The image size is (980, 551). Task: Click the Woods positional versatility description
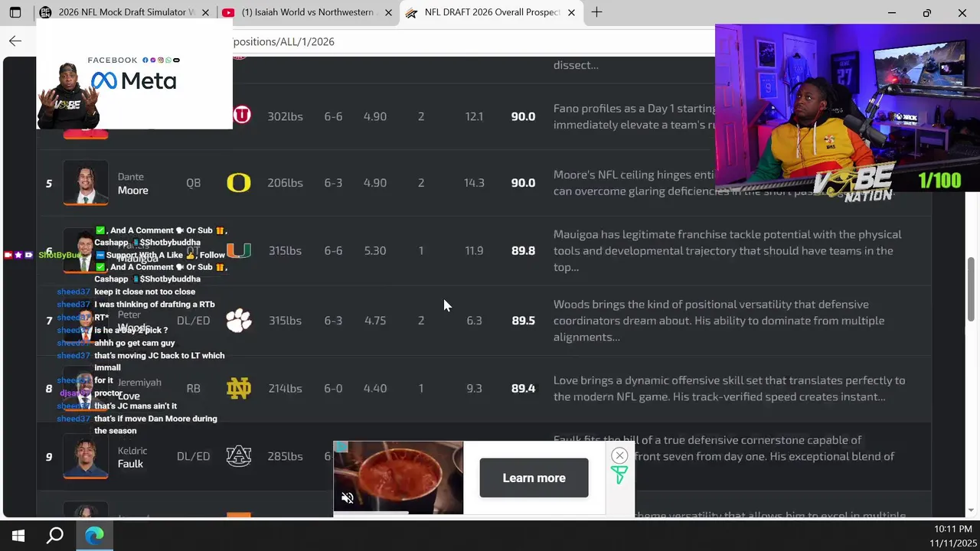point(719,321)
